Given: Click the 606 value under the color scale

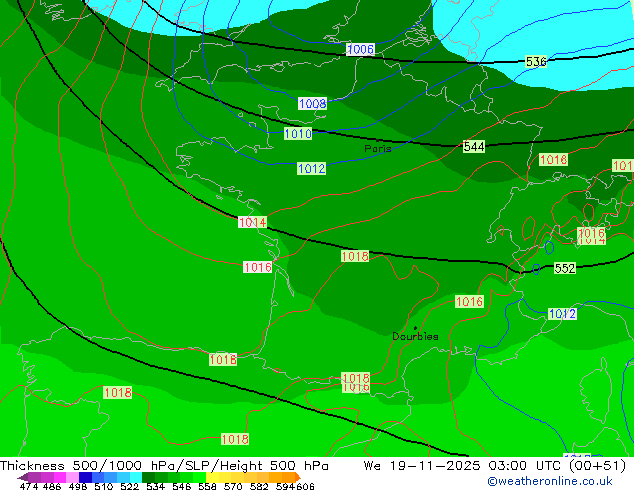Looking at the screenshot, I should 305,486.
